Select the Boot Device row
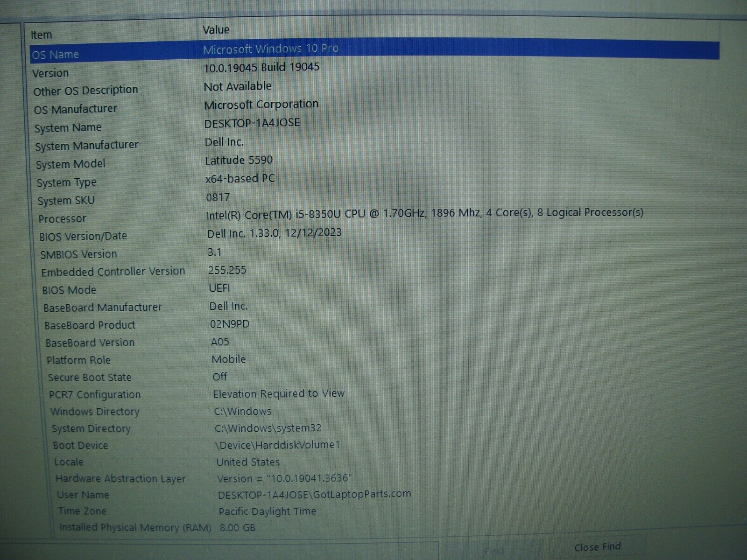 [80, 445]
